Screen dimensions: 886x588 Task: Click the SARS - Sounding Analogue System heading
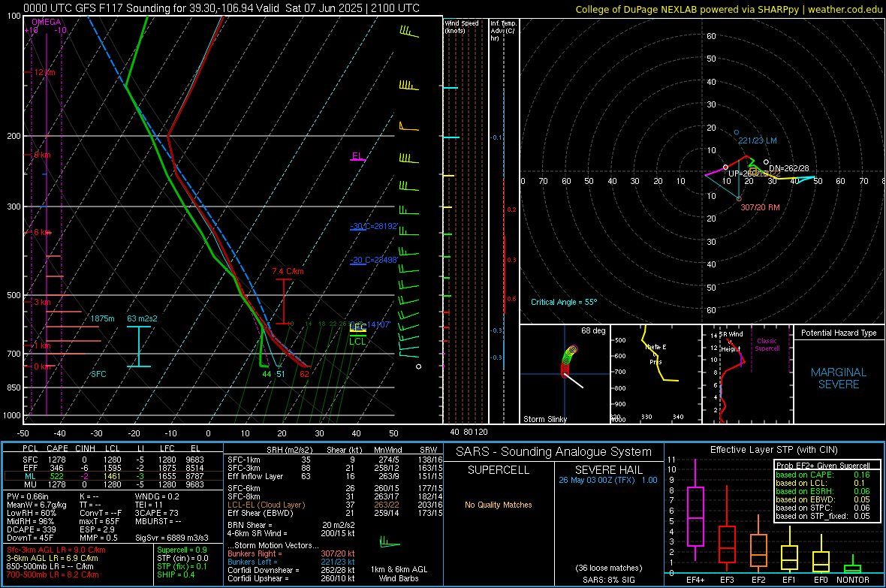pos(553,452)
